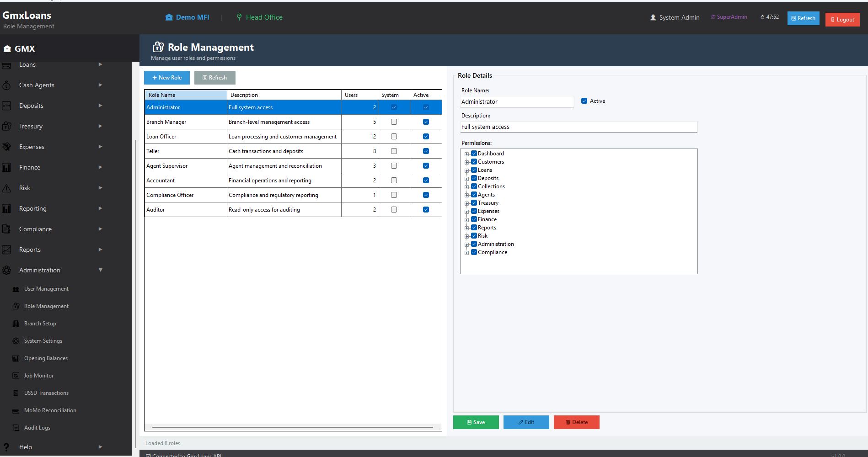This screenshot has height=457, width=868.
Task: Click the red Logout button
Action: (843, 20)
